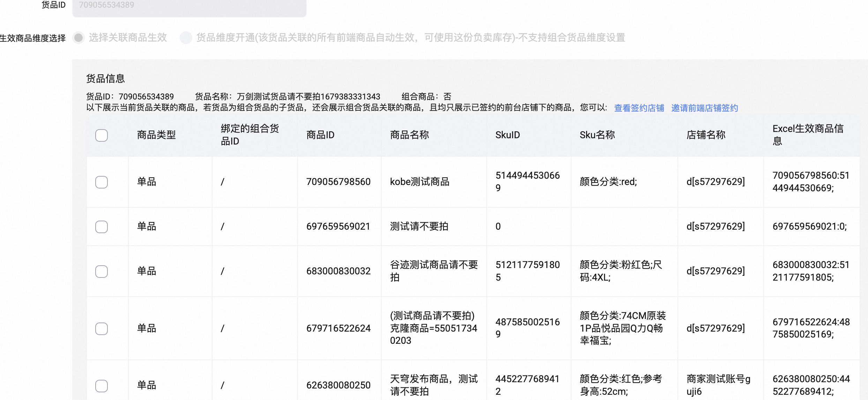Click Excel info 697659569021:0;
Viewport: 868px width, 400px height.
click(809, 226)
